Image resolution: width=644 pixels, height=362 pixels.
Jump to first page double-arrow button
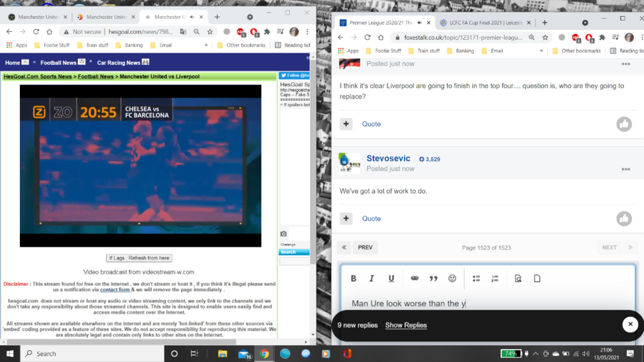coord(344,247)
